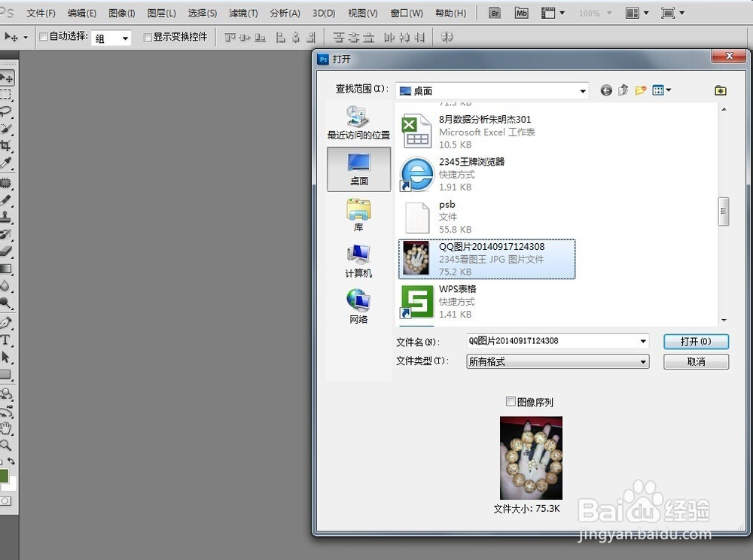Screen dimensions: 753x560
Task: Launch Adobe Bridge from the application bar
Action: [495, 12]
